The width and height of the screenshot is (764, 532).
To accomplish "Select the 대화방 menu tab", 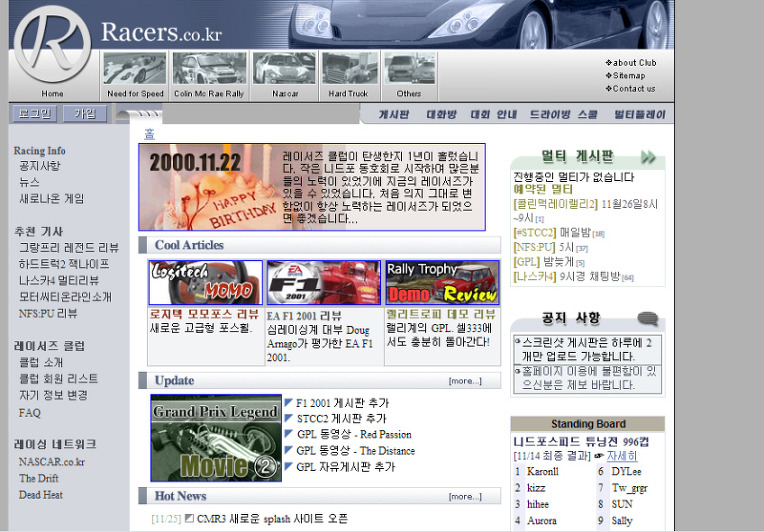I will pyautogui.click(x=441, y=114).
